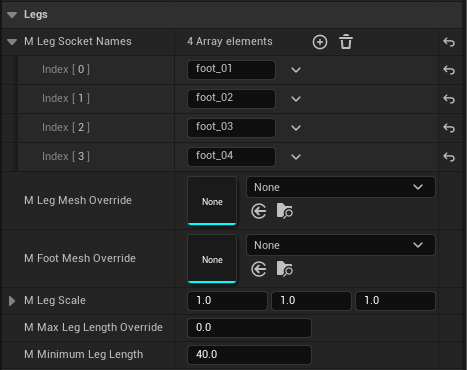
Task: Open Index [3] element options chevron
Action: [x=296, y=157]
